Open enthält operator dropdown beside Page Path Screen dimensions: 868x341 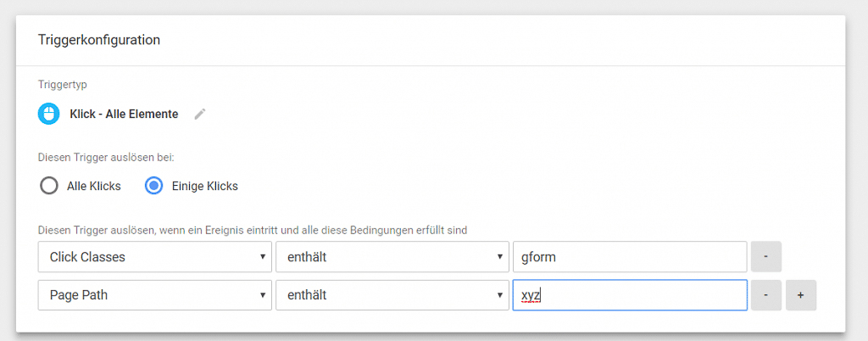point(392,295)
